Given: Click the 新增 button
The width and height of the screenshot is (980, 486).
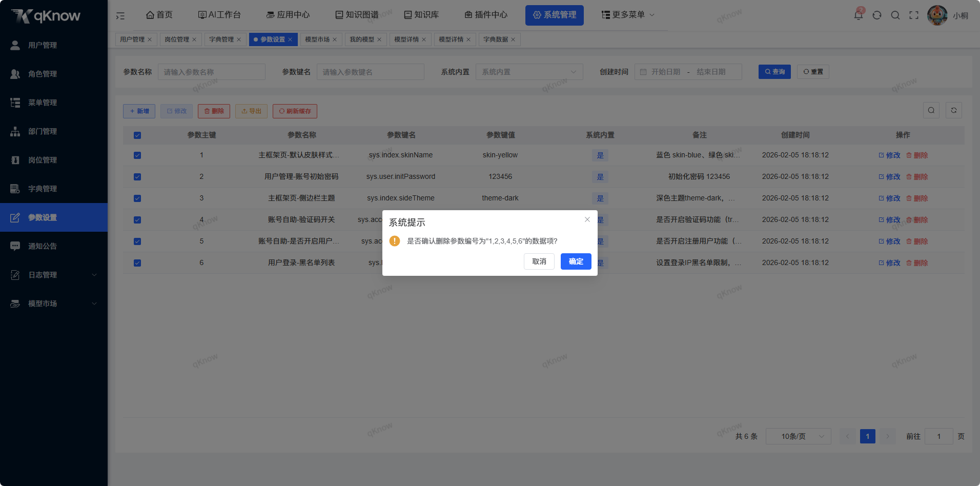Looking at the screenshot, I should click(139, 111).
